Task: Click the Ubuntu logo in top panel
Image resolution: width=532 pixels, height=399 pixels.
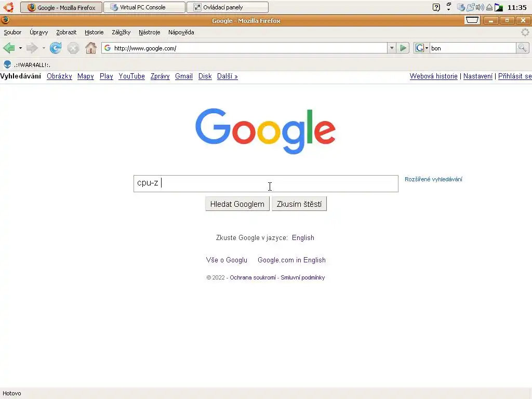Action: point(8,7)
